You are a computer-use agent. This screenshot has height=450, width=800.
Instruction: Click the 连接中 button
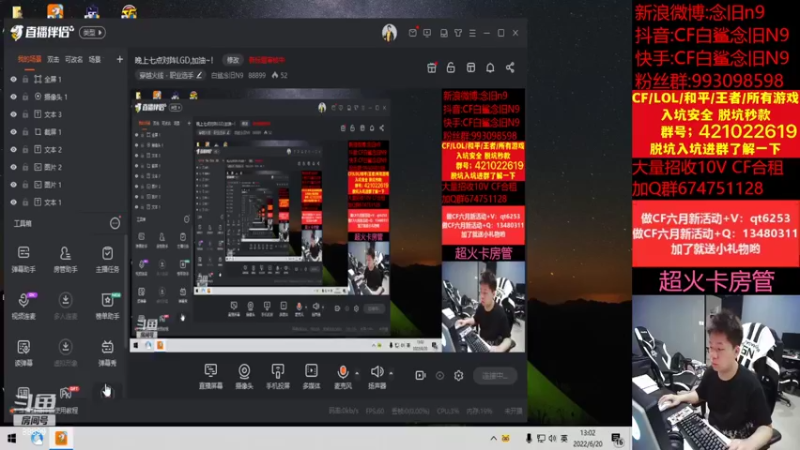pyautogui.click(x=495, y=376)
